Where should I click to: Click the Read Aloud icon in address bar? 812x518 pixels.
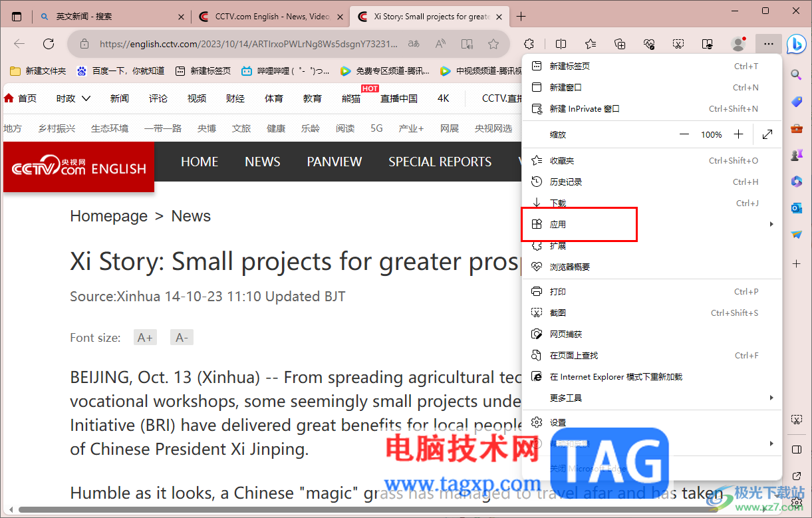coord(440,43)
